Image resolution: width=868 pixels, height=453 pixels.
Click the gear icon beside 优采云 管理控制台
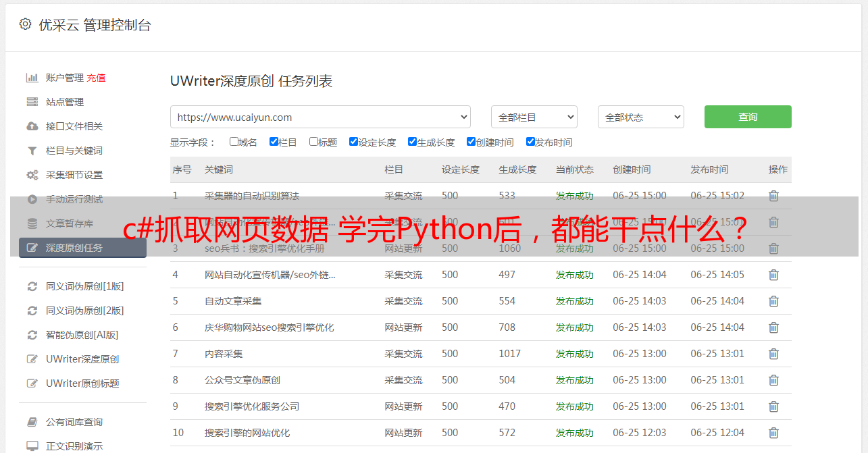coord(25,24)
